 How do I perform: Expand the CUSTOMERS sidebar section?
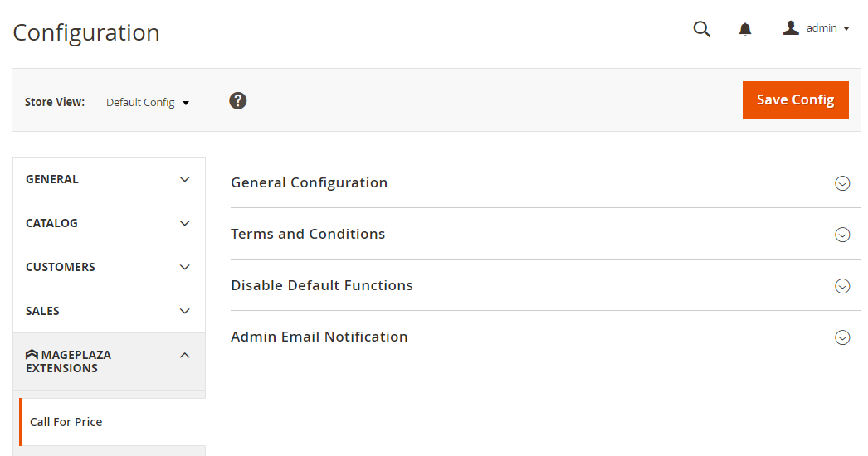109,267
